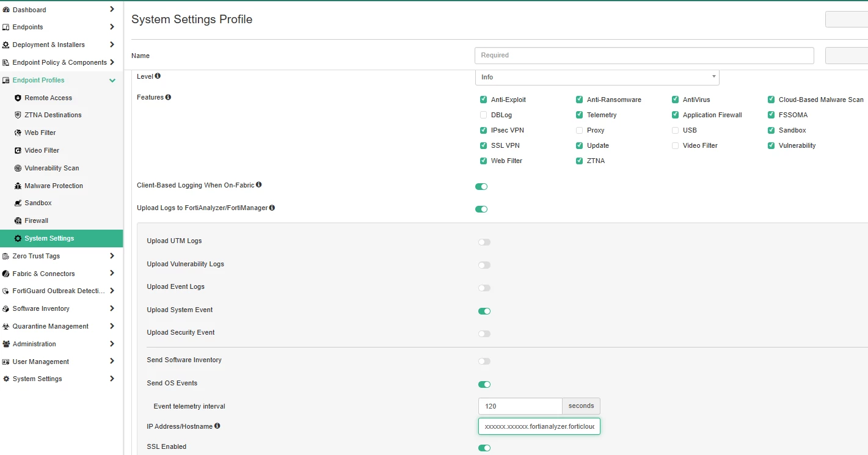Screen dimensions: 868x455
Task: Click the Administration users icon
Action: pos(6,344)
